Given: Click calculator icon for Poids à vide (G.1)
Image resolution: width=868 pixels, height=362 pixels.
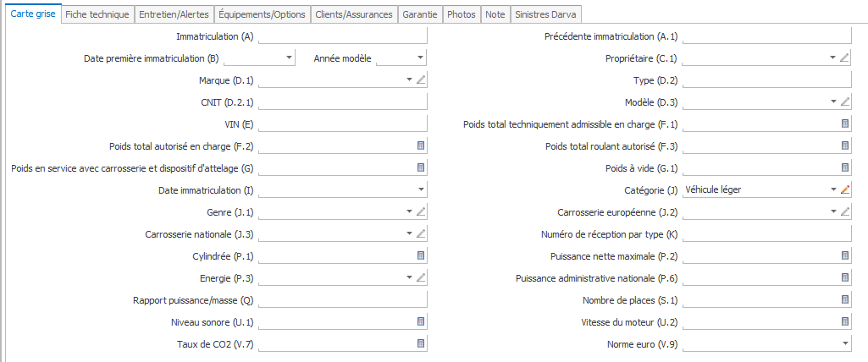Looking at the screenshot, I should pyautogui.click(x=843, y=168).
